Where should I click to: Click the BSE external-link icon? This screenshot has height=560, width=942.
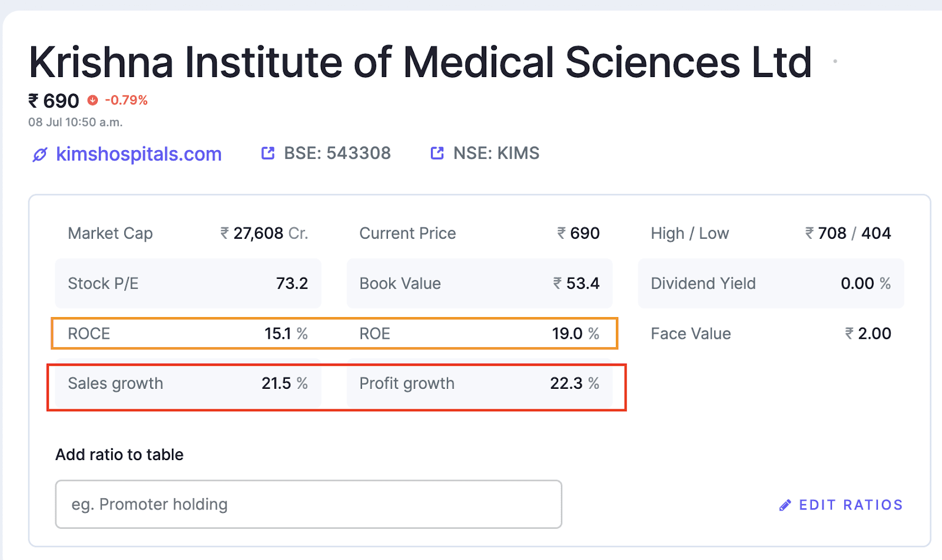[268, 154]
